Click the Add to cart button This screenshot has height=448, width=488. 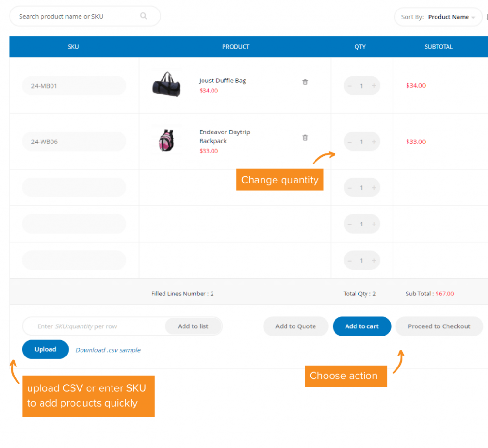[362, 326]
